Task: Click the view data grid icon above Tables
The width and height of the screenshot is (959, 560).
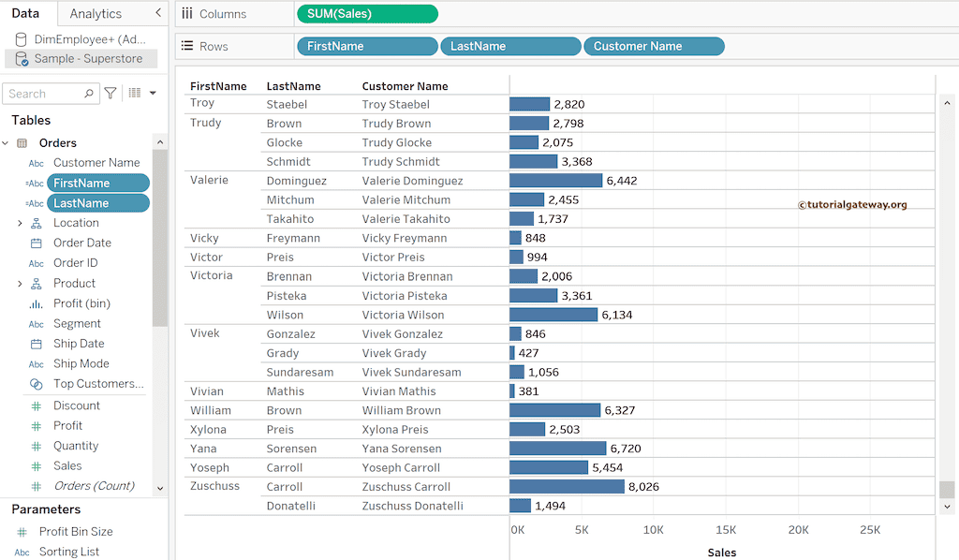Action: (x=136, y=93)
